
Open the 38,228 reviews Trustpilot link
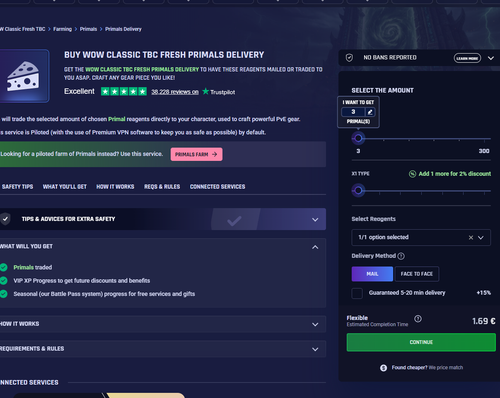(175, 92)
